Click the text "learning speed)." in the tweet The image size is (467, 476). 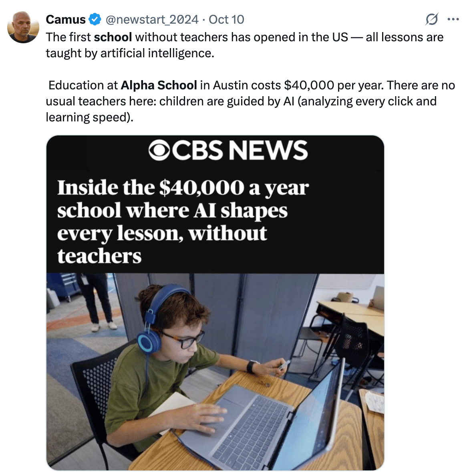pos(90,117)
